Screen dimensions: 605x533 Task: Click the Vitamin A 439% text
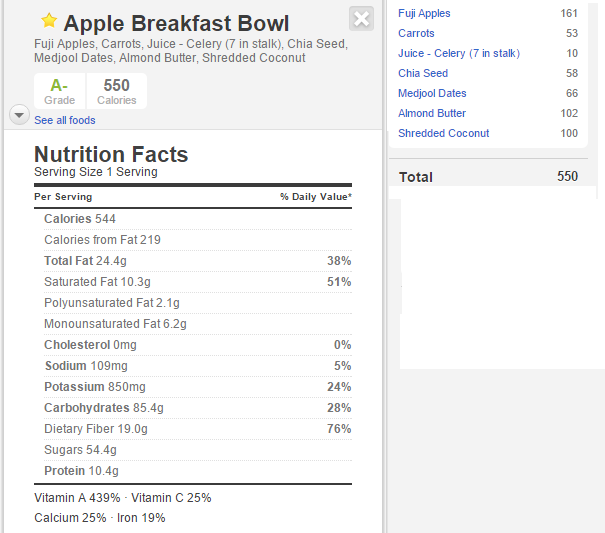click(77, 498)
